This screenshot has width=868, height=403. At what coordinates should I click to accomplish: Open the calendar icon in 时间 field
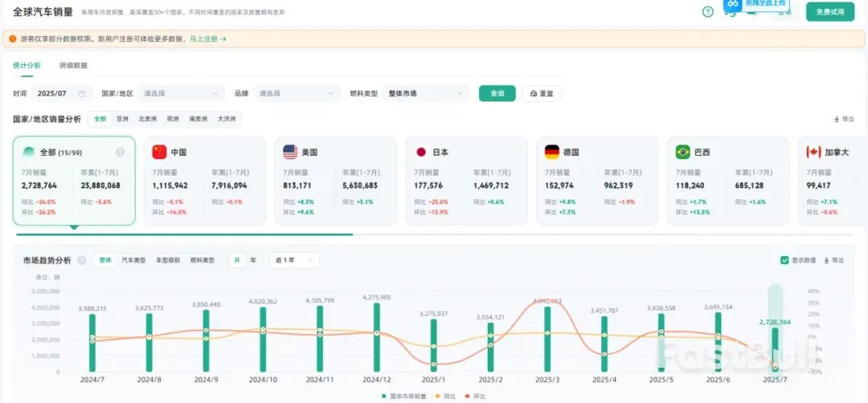82,93
